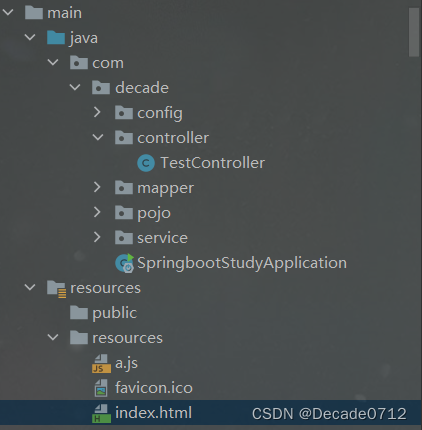
Task: Collapse the decade package chevron
Action: click(x=75, y=87)
